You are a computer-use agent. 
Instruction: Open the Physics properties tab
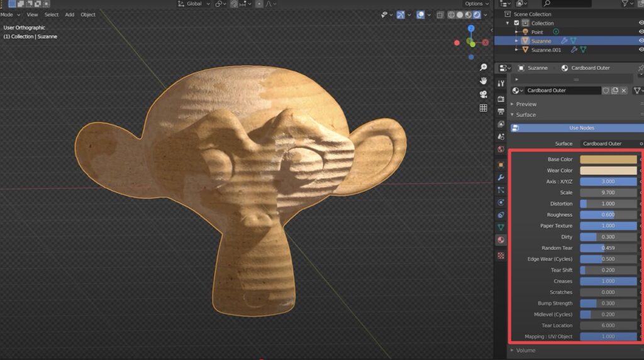[501, 202]
